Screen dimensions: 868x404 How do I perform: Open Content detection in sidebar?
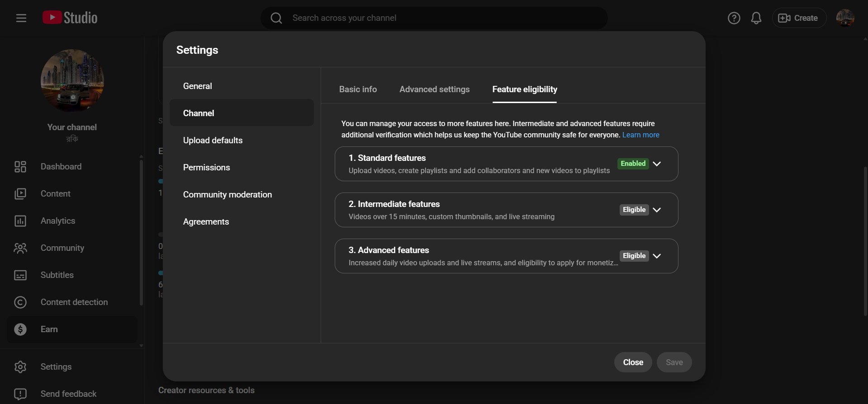pyautogui.click(x=74, y=302)
